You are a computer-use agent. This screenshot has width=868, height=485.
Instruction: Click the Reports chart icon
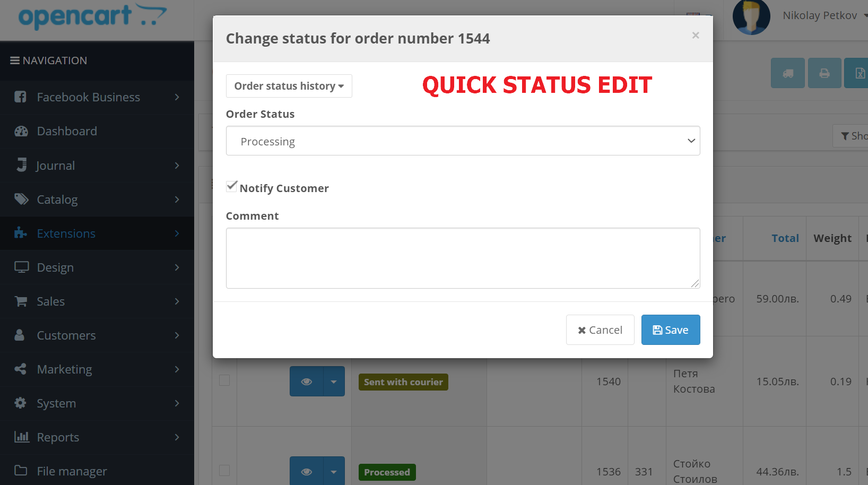point(21,437)
